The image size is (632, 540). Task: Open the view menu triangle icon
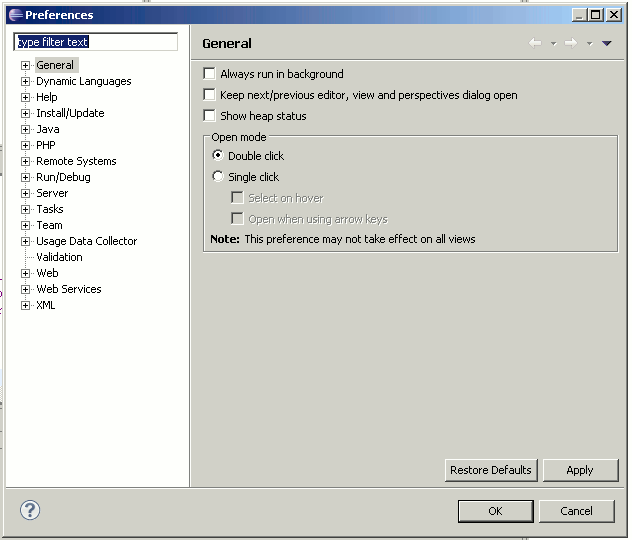[607, 43]
